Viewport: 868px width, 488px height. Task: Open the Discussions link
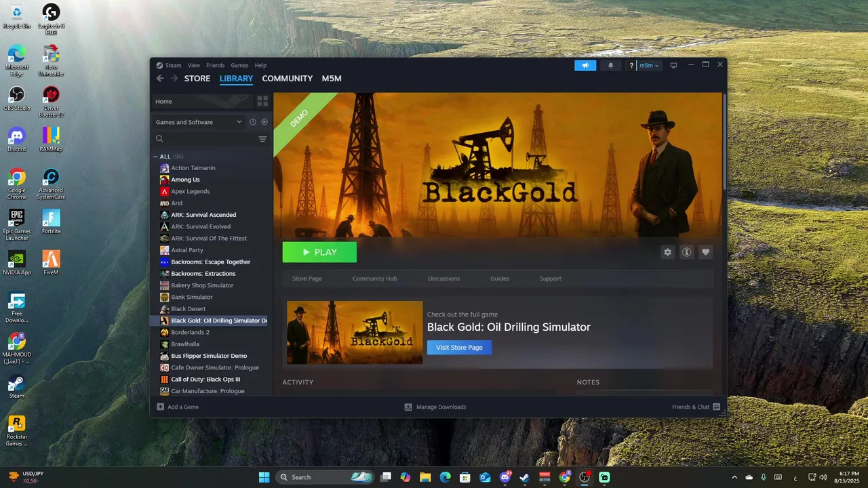point(443,279)
